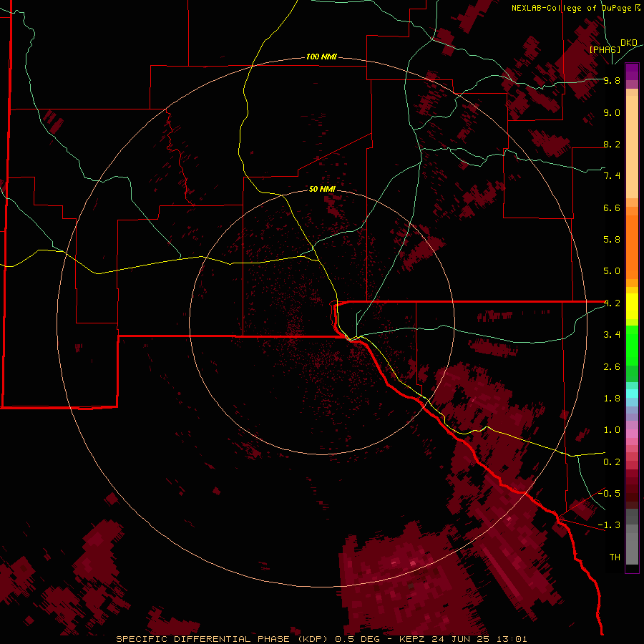Screen dimensions: 644x644
Task: Pick the pink band of the color scale
Action: click(632, 434)
